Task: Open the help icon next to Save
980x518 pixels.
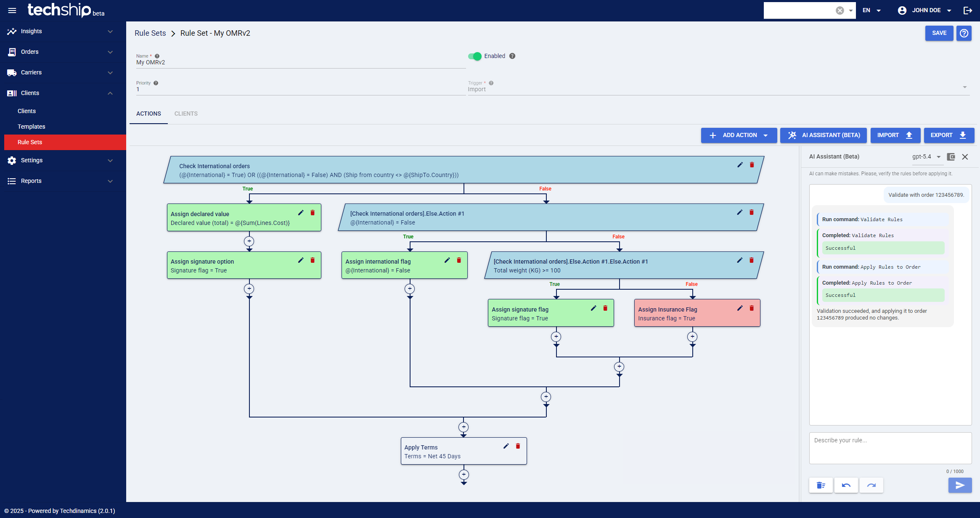Action: pyautogui.click(x=964, y=33)
